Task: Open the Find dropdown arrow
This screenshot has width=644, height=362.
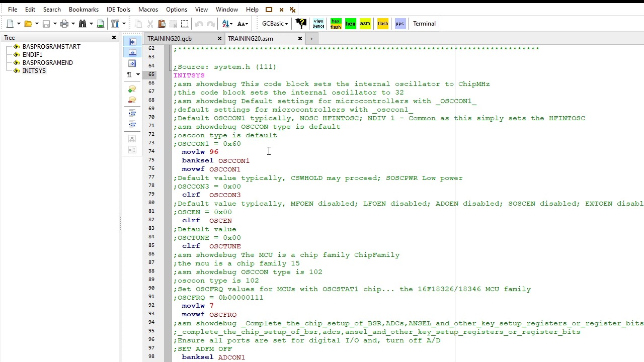Action: pyautogui.click(x=91, y=24)
